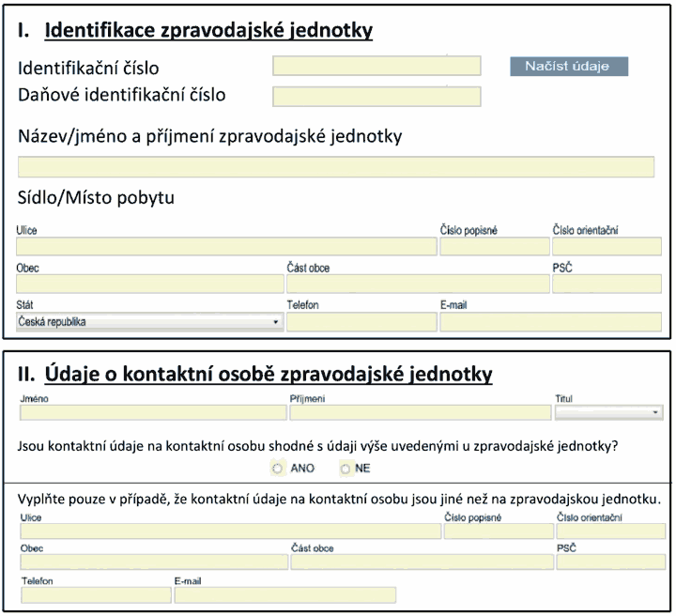This screenshot has height=616, width=676.
Task: Click the Identifikační číslo input field
Action: pos(376,66)
